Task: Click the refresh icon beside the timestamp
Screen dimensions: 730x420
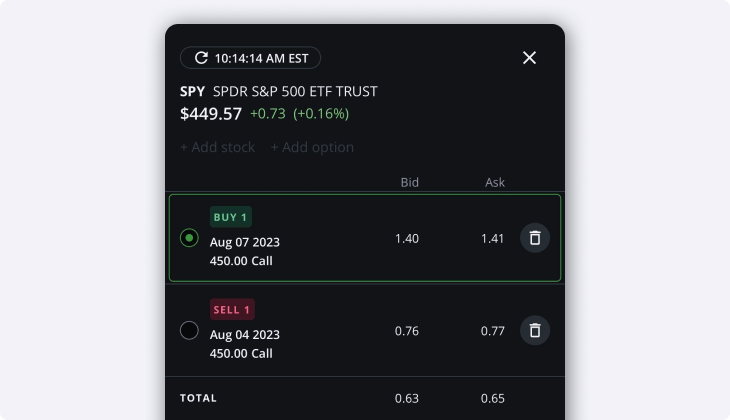Action: (201, 58)
